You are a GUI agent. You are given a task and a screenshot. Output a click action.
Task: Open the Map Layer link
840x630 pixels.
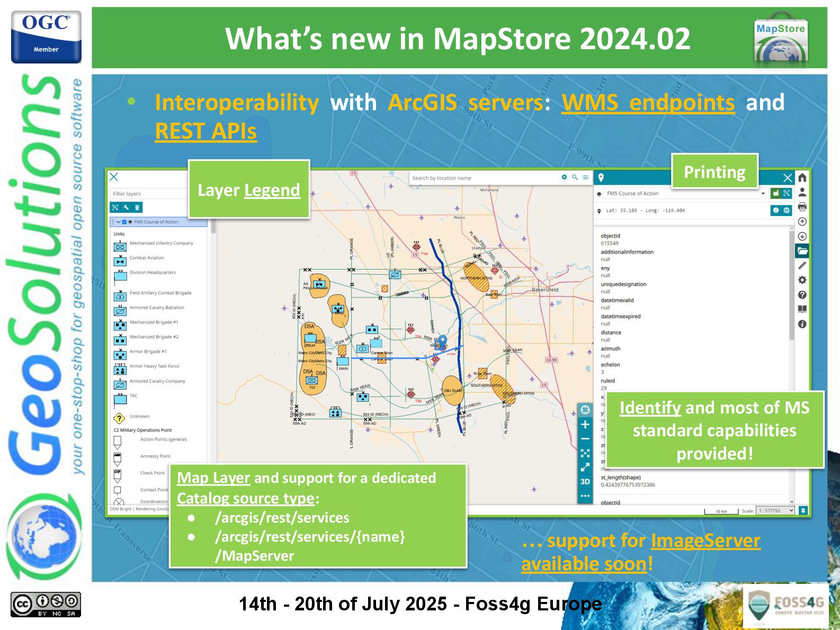pyautogui.click(x=213, y=478)
